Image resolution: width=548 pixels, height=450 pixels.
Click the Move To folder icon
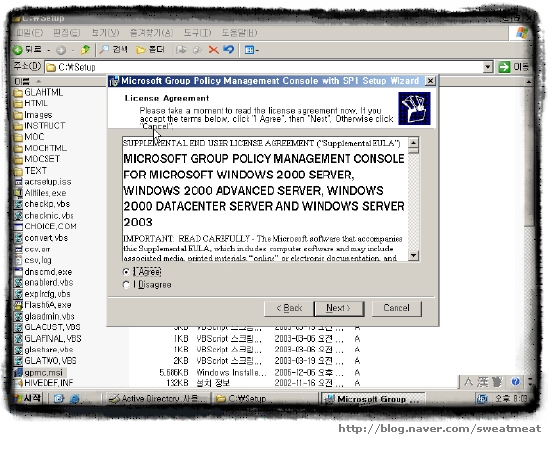click(181, 50)
